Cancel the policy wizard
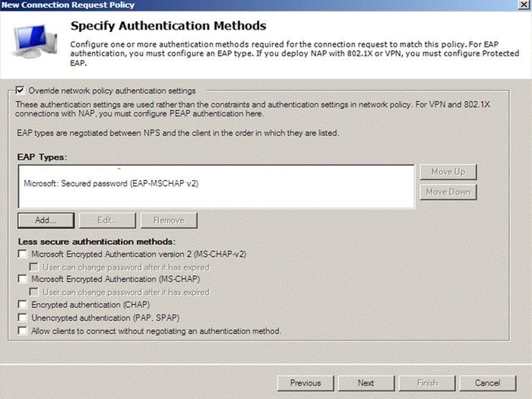The height and width of the screenshot is (399, 532). click(x=486, y=382)
